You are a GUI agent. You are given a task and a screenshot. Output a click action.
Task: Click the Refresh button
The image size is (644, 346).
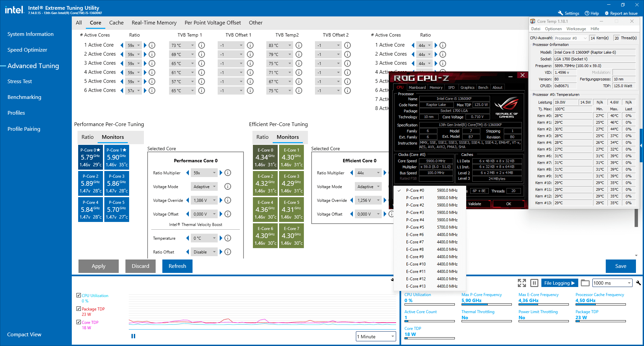point(177,266)
